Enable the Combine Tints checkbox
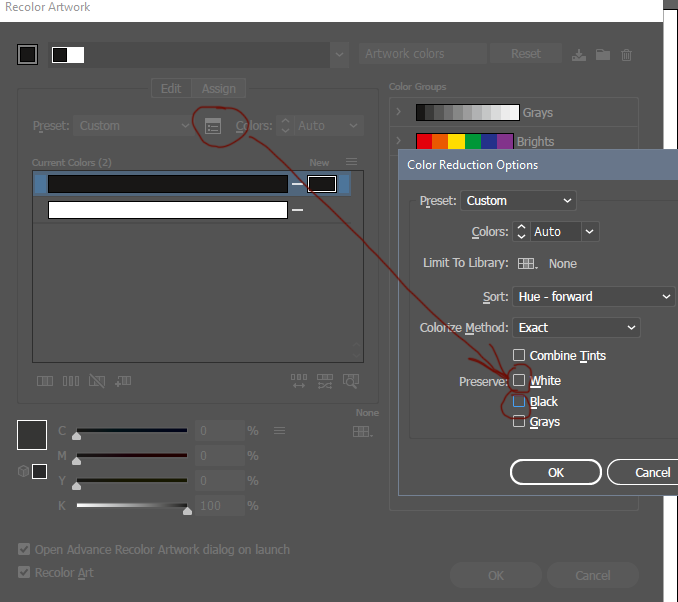 coord(519,355)
